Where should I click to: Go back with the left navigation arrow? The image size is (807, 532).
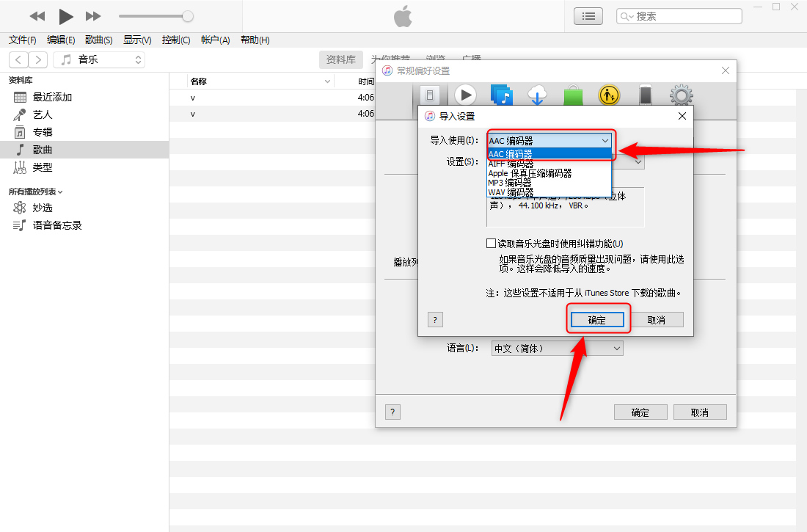pos(18,59)
